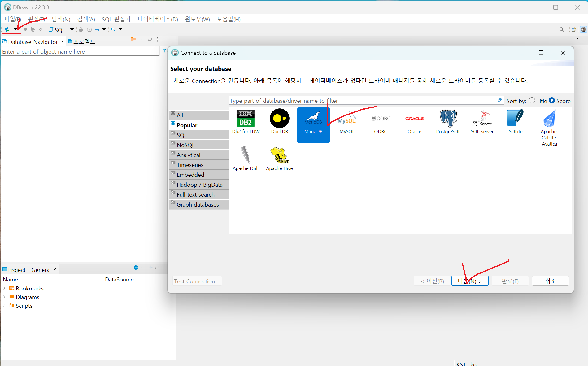Expand the Scripts tree node
Screen dimensions: 588x366
tap(4, 305)
